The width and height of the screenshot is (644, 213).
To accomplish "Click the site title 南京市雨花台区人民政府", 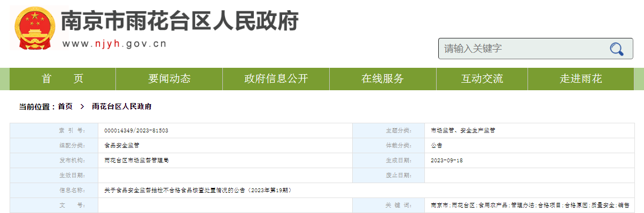I will (x=179, y=21).
